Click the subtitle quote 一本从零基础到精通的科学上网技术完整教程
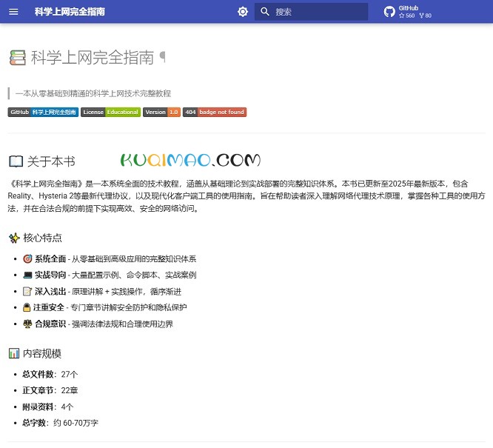Viewport: 493px width, 448px height. (93, 94)
